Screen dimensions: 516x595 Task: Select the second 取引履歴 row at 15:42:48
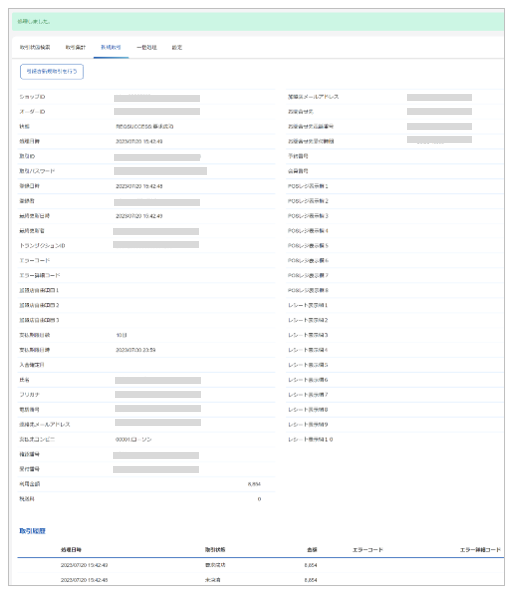click(x=261, y=579)
